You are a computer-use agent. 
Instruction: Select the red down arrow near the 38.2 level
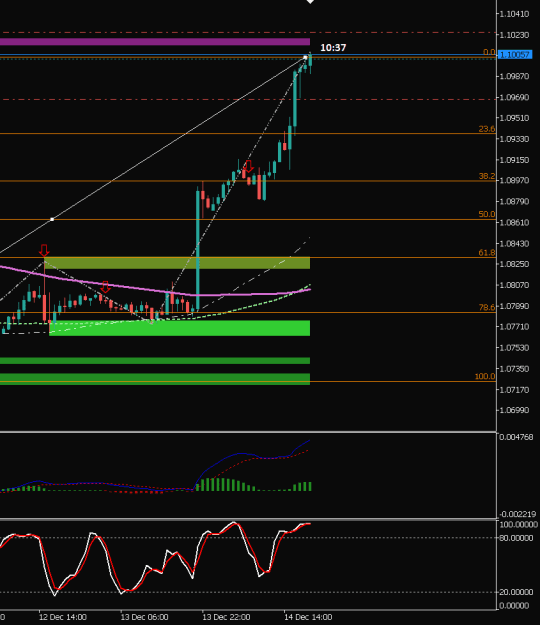[249, 166]
